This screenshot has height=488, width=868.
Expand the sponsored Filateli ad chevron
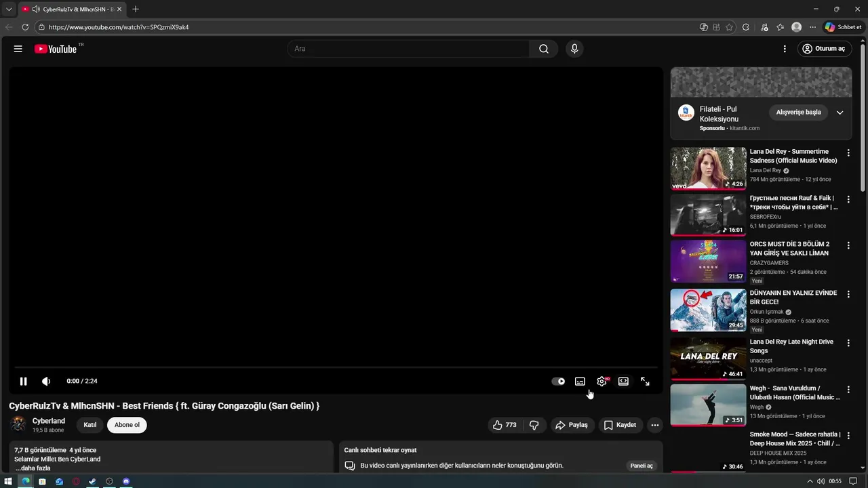[840, 113]
